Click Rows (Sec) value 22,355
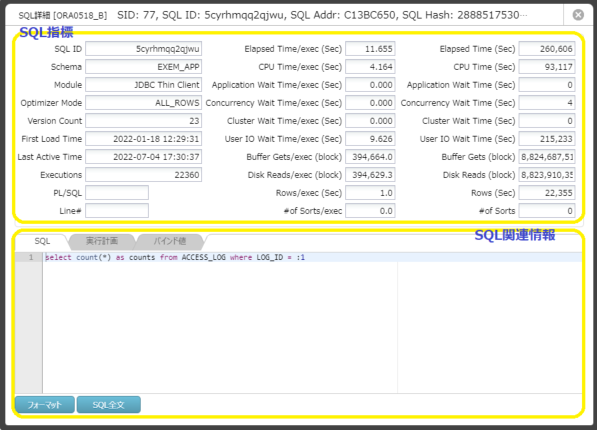 [547, 193]
